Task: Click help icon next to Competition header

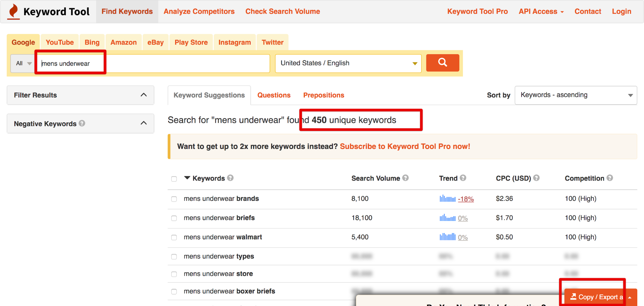Action: click(x=610, y=178)
